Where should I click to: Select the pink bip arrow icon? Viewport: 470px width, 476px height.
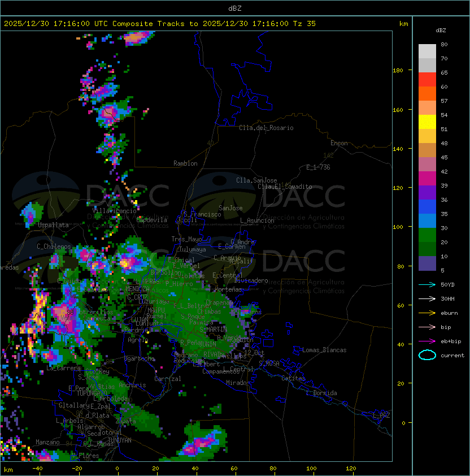427,327
